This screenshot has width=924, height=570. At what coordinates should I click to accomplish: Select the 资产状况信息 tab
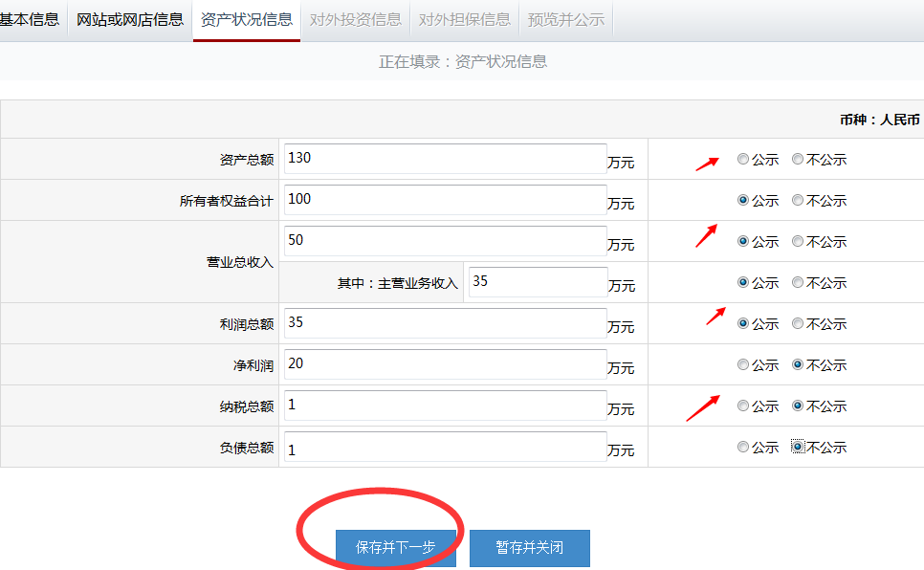pyautogui.click(x=246, y=18)
